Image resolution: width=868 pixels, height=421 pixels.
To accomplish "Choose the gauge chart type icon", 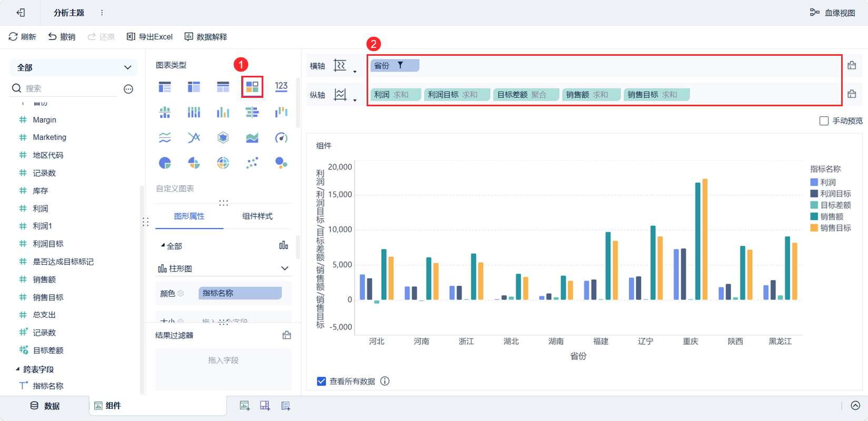I will point(281,138).
